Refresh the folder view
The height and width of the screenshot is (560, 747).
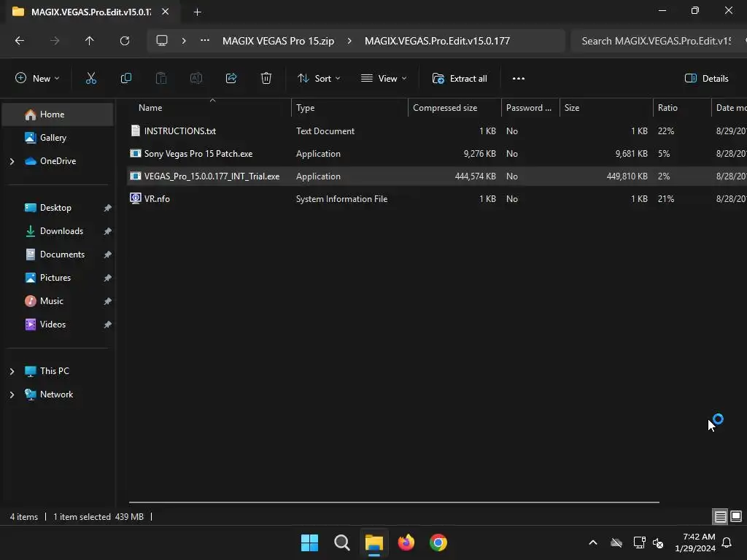(x=125, y=41)
